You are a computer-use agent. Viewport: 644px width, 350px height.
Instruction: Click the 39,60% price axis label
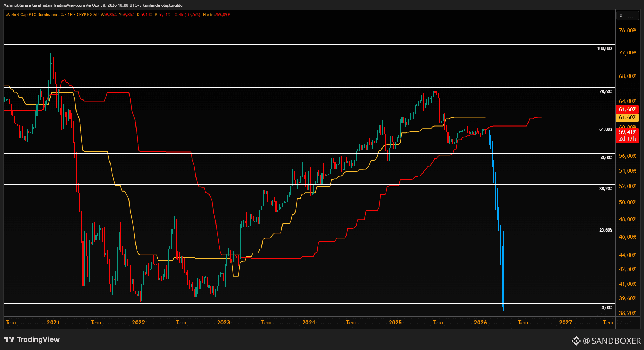628,298
